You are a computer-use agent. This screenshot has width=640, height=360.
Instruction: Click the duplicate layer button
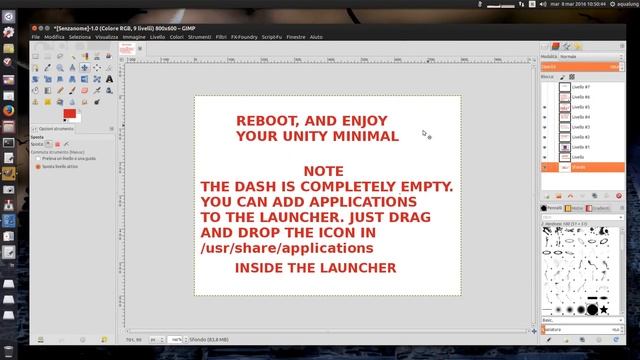595,196
